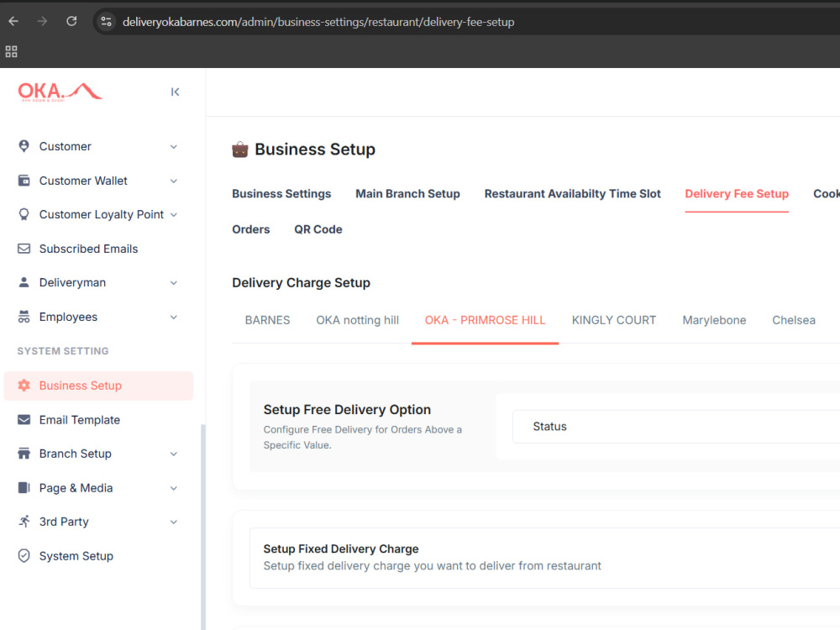Viewport: 840px width, 630px height.
Task: Select the BARNES branch tab
Action: 267,320
